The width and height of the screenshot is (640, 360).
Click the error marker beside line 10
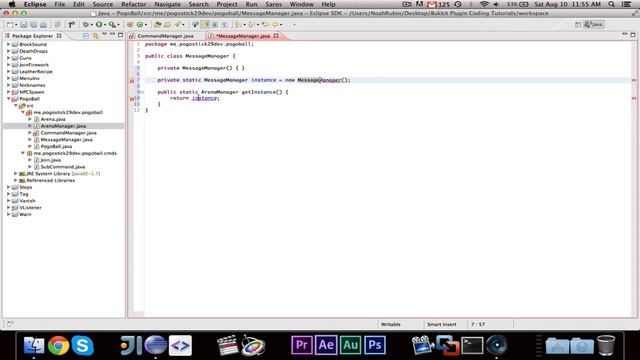point(131,98)
